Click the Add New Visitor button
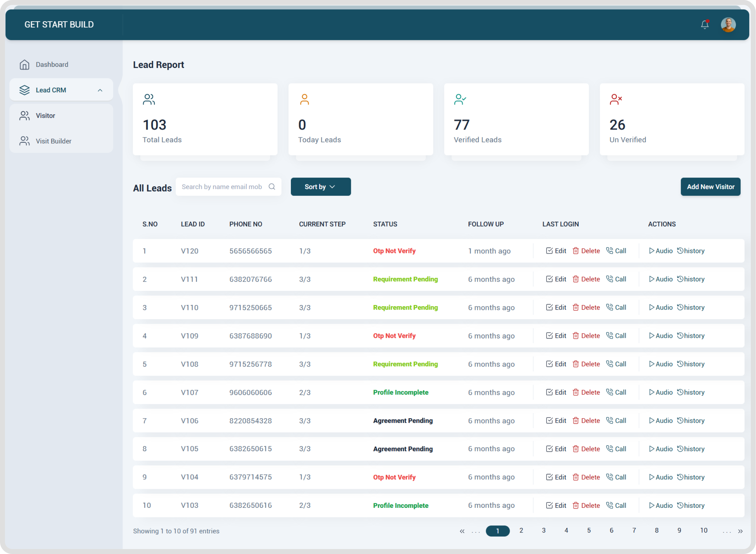 710,187
